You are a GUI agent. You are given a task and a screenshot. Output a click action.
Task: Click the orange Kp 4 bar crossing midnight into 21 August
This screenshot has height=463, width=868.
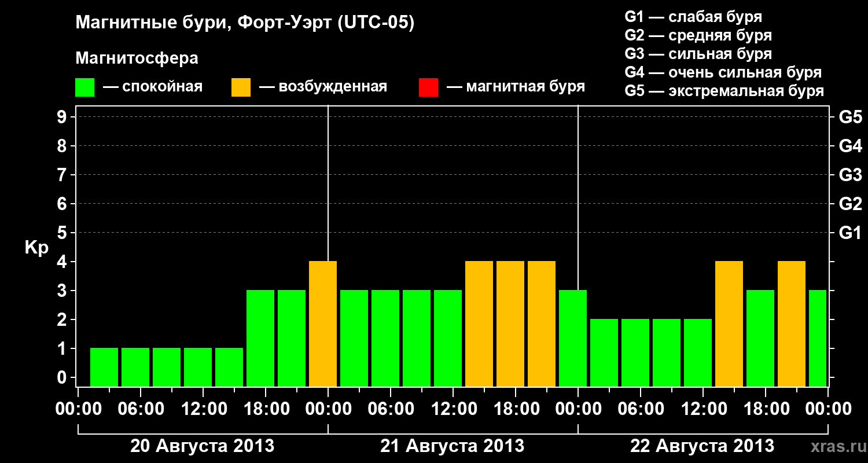click(323, 324)
